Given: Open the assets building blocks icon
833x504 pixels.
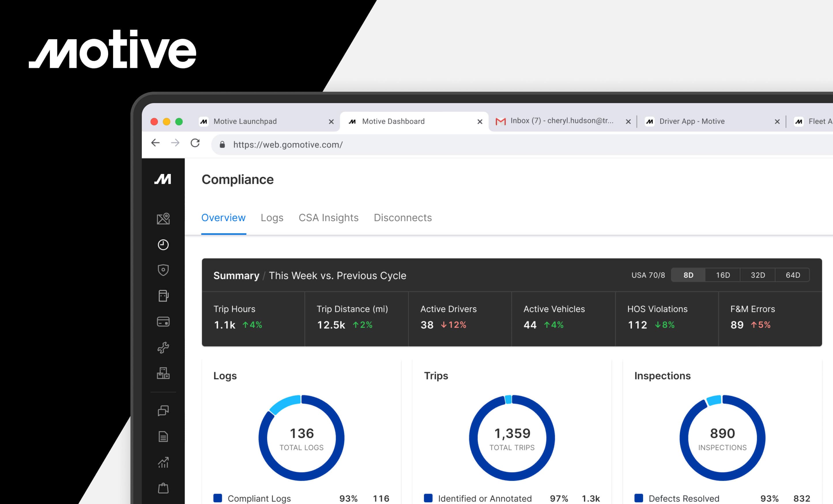Looking at the screenshot, I should coord(163,373).
